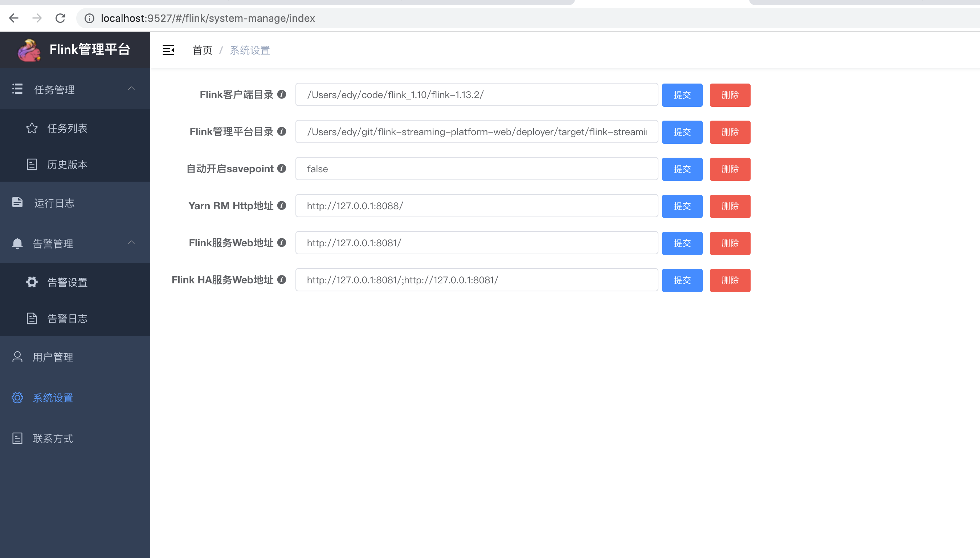Viewport: 980px width, 558px height.
Task: Click the hamburger sidebar collapse icon
Action: [168, 50]
